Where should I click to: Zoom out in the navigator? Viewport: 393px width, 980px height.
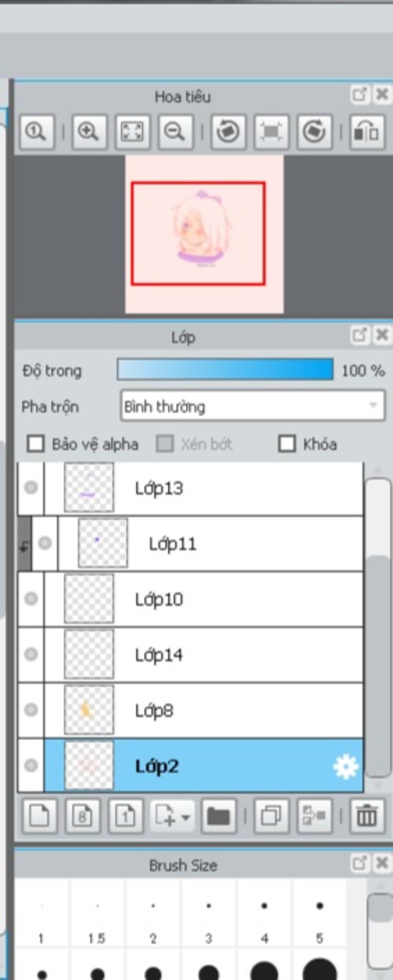click(x=176, y=132)
